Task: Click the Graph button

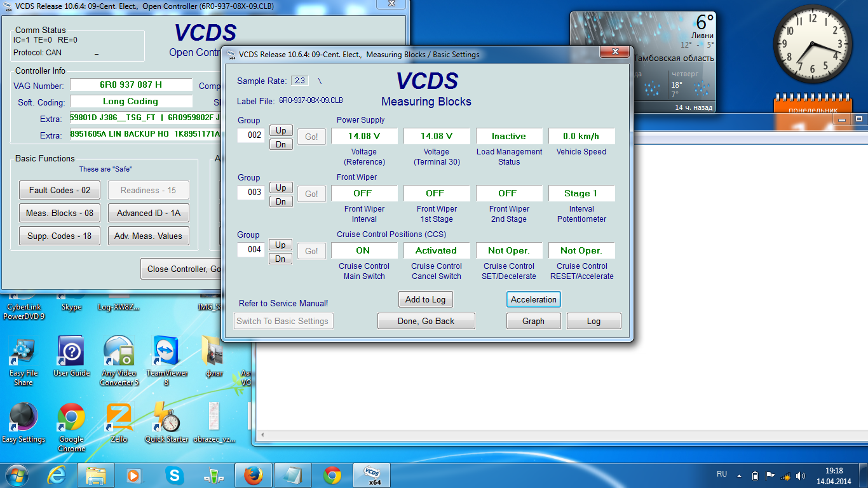Action: coord(533,321)
